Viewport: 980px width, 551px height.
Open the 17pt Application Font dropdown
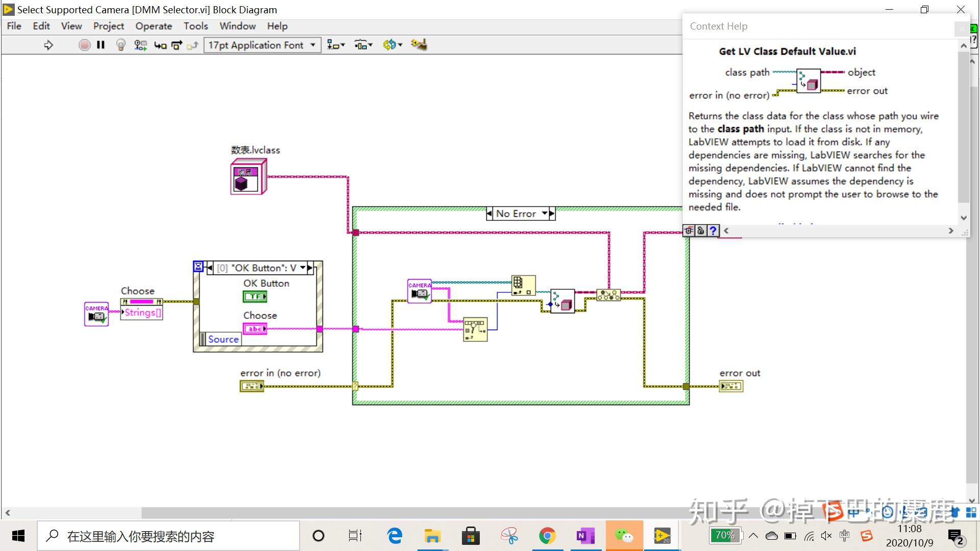pyautogui.click(x=262, y=45)
